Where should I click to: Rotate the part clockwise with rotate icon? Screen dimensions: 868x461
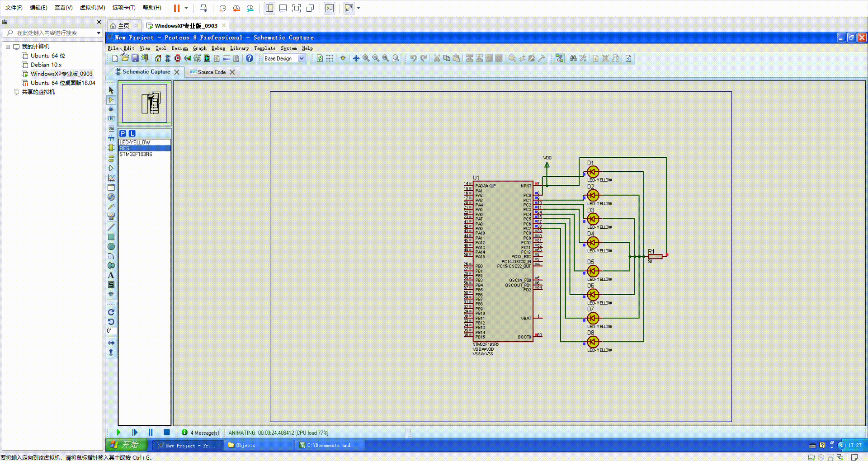point(111,312)
